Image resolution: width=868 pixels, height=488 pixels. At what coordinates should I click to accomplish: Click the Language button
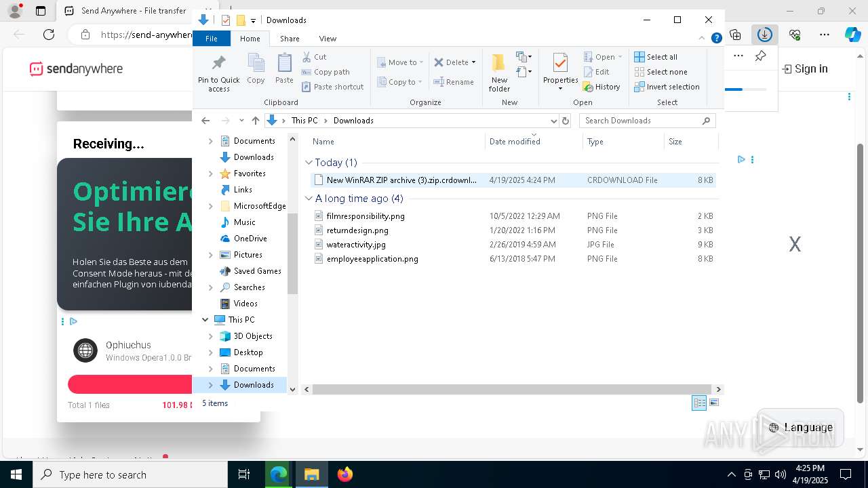coord(800,427)
